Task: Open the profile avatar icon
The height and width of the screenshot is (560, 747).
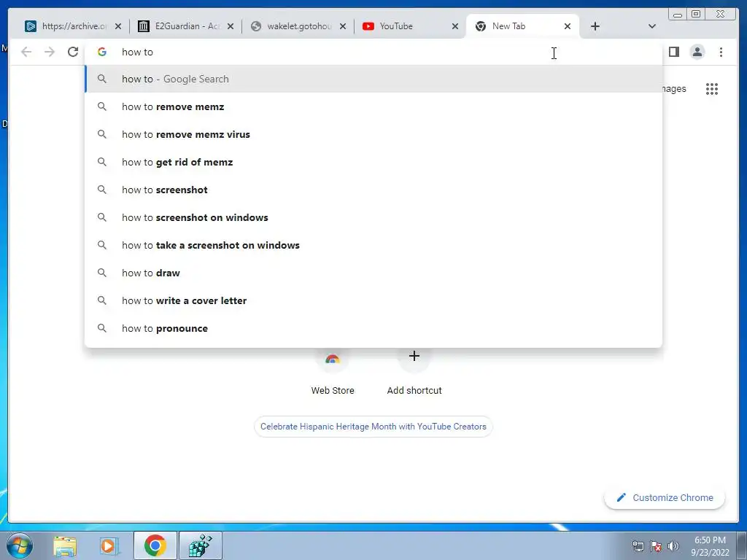Action: (697, 52)
